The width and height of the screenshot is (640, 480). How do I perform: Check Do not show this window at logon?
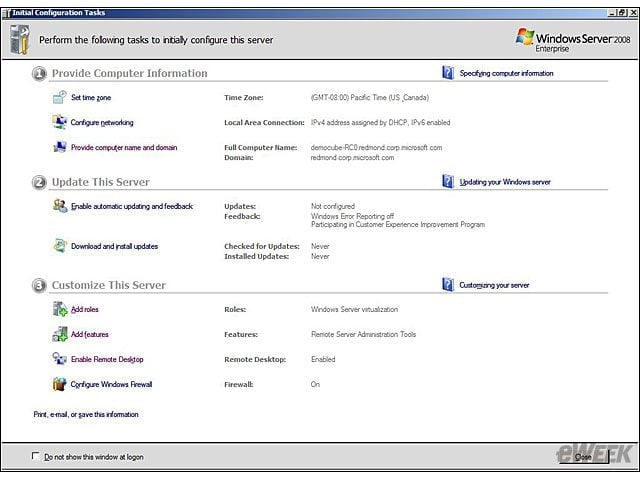pos(36,456)
